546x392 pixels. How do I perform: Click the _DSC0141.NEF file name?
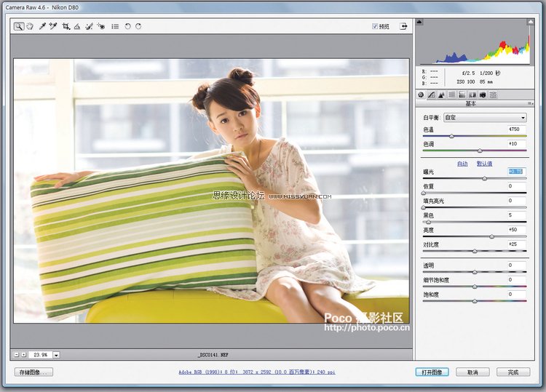point(213,355)
